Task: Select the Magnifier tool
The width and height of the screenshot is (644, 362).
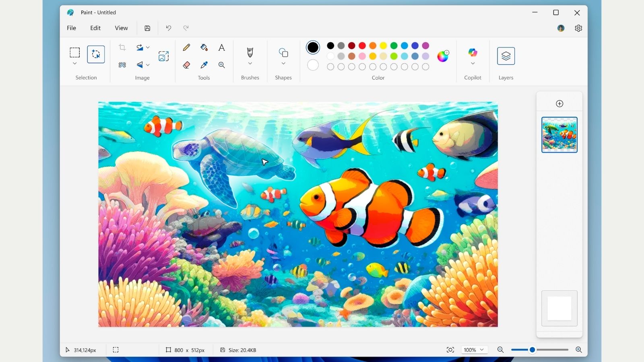Action: pos(221,65)
